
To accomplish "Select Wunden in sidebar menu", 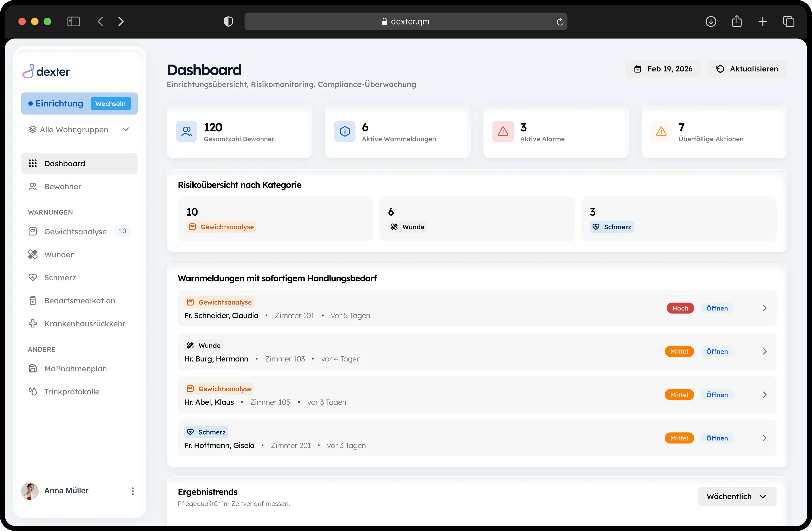I will 79,255.
